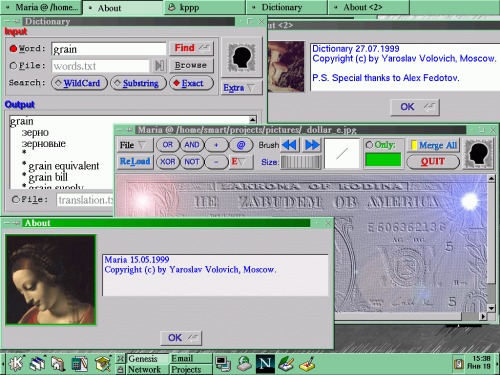Click the head silhouette icon in Dictionary

point(242,57)
